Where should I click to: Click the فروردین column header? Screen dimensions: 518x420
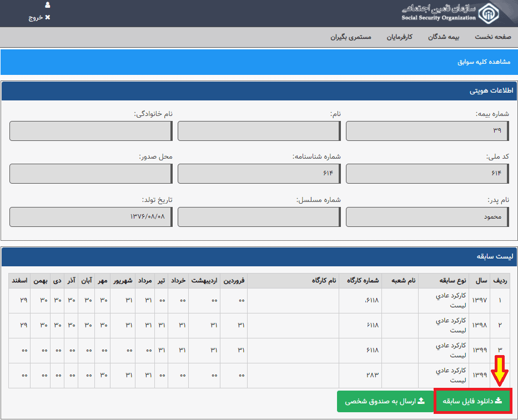point(234,281)
